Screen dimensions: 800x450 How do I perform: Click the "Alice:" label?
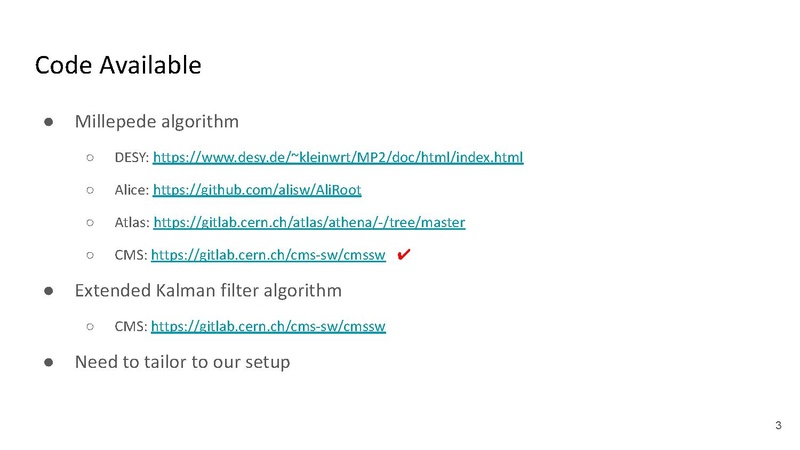[132, 190]
